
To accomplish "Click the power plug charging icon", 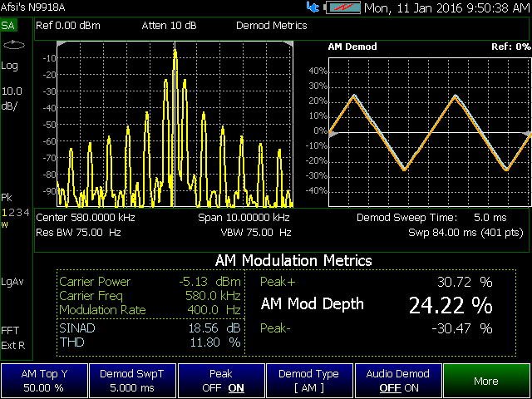I will pyautogui.click(x=313, y=7).
